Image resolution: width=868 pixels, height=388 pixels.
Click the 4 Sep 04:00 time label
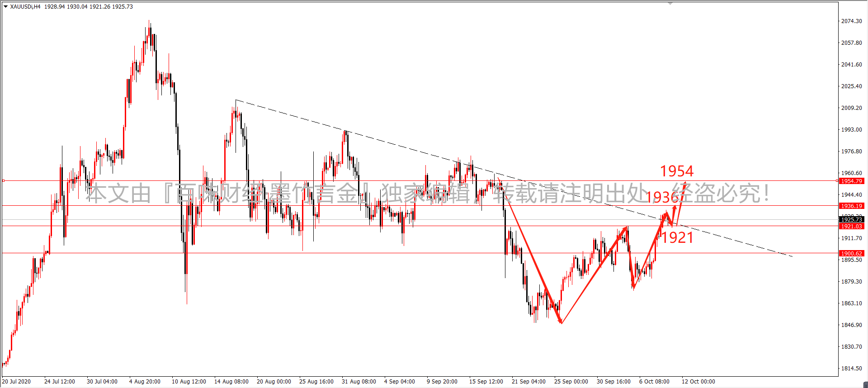(x=400, y=382)
